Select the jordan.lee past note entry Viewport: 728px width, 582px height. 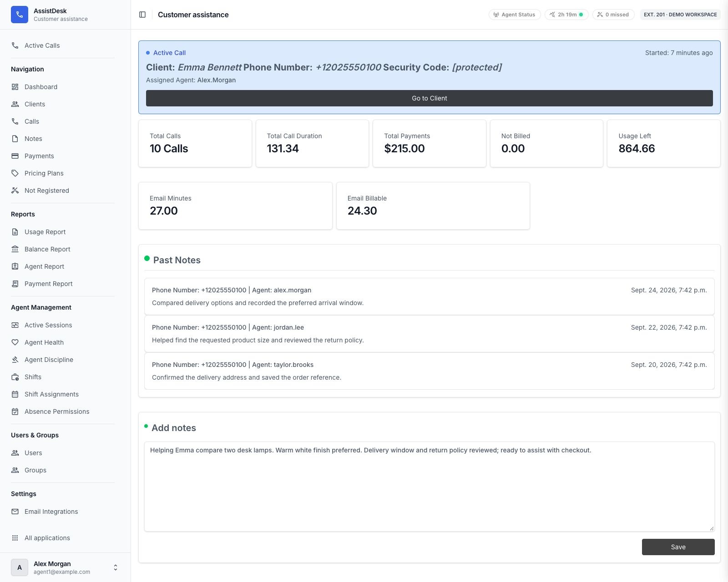tap(429, 334)
